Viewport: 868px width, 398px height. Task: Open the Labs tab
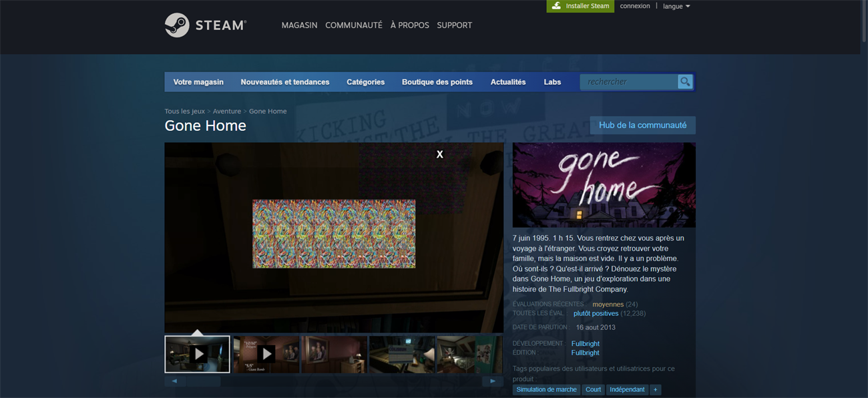tap(552, 82)
